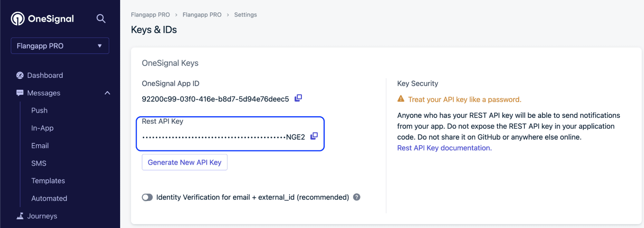644x228 pixels.
Task: Enable the Identity Verification toggle
Action: 147,197
